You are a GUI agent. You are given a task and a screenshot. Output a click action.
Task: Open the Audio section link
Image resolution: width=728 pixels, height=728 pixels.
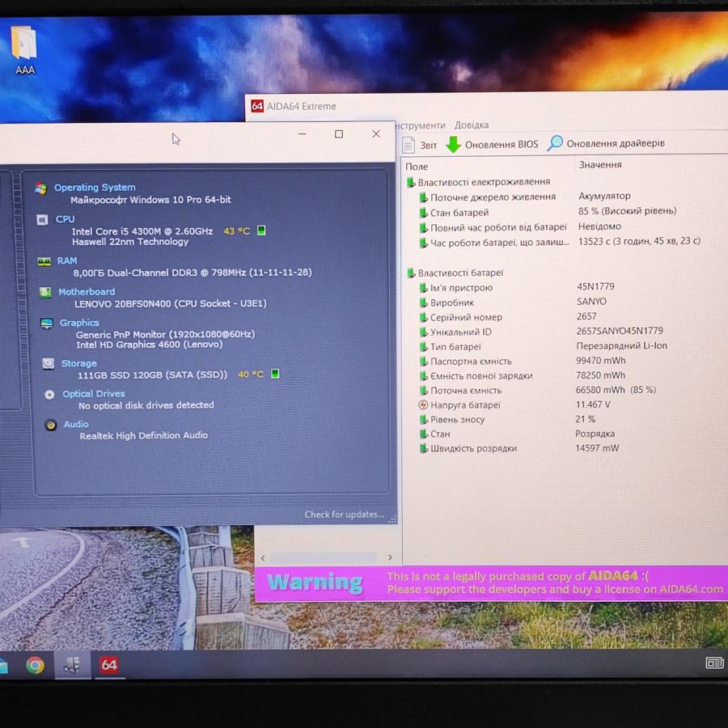tap(76, 425)
